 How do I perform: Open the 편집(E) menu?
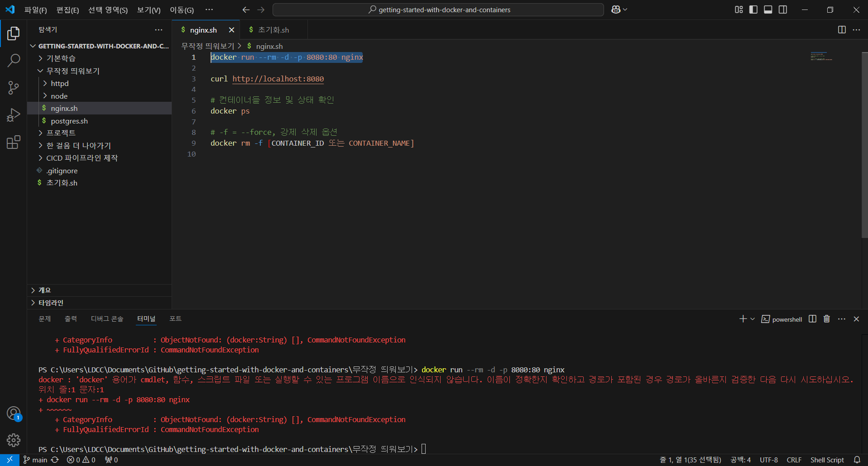(x=67, y=10)
